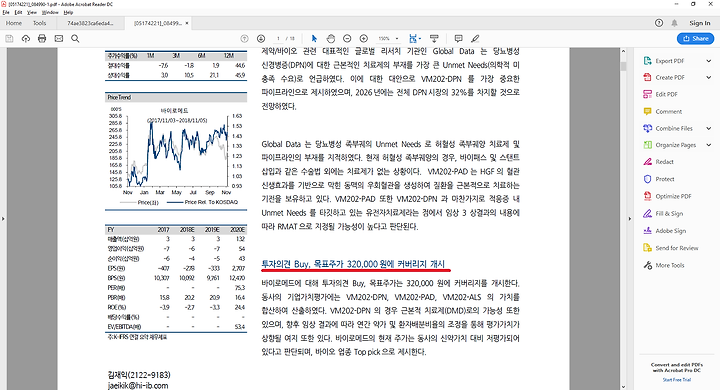This screenshot has width=720, height=390.
Task: Switch to the Home tab
Action: (14, 23)
